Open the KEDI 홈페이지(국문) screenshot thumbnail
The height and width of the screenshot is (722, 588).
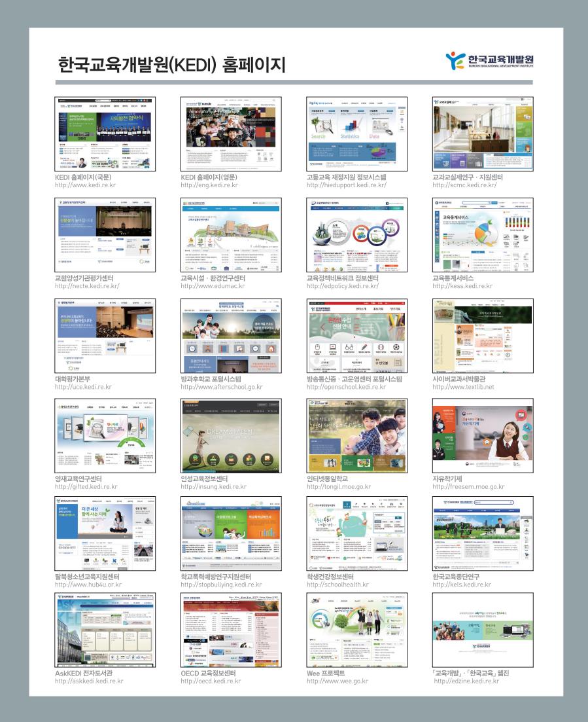(x=105, y=134)
